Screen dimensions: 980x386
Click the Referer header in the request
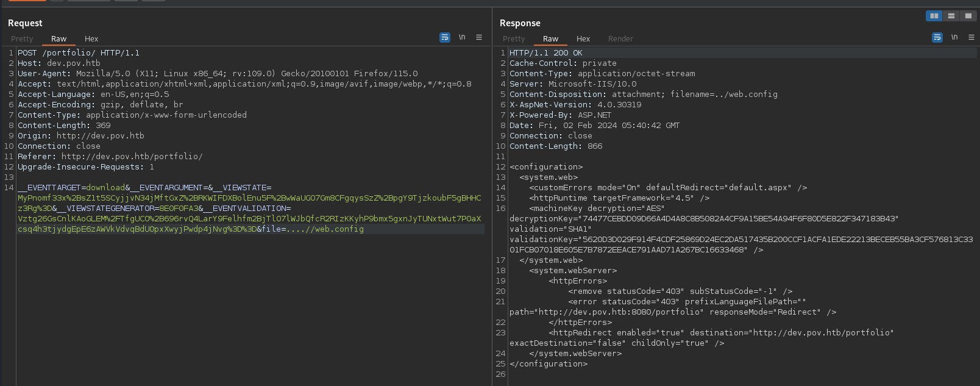click(x=110, y=157)
